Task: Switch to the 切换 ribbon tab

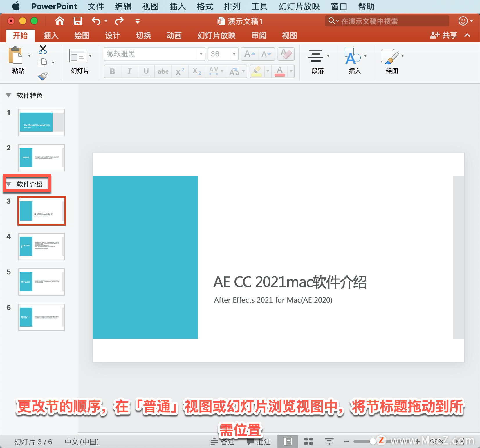Action: click(x=143, y=36)
